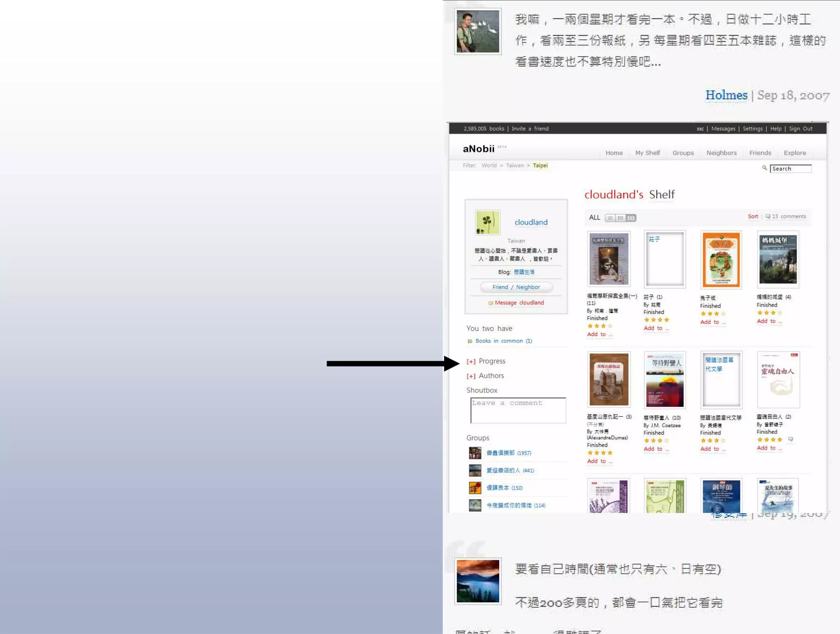The image size is (840, 634).
Task: Open the group icon for 愛逛書店的人
Action: (475, 470)
